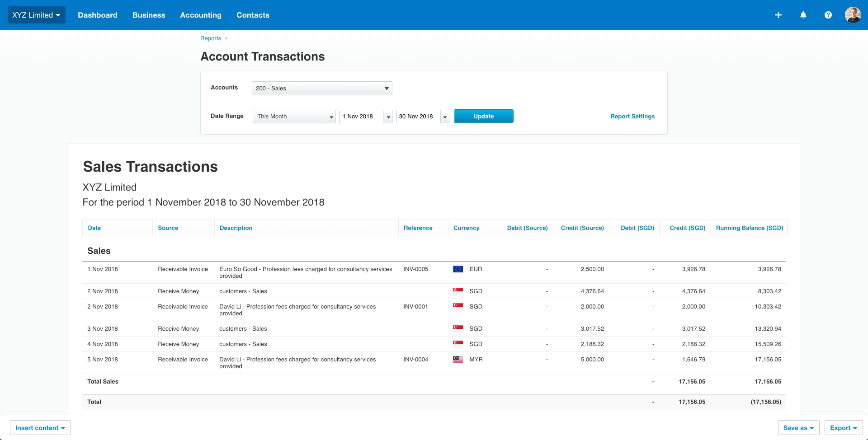Open the end date picker for 30 Nov 2018
Screen dimensions: 868x440
(445, 117)
